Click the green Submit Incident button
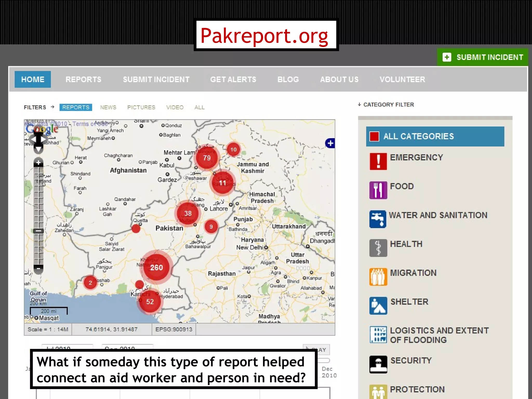The height and width of the screenshot is (399, 532). (483, 57)
